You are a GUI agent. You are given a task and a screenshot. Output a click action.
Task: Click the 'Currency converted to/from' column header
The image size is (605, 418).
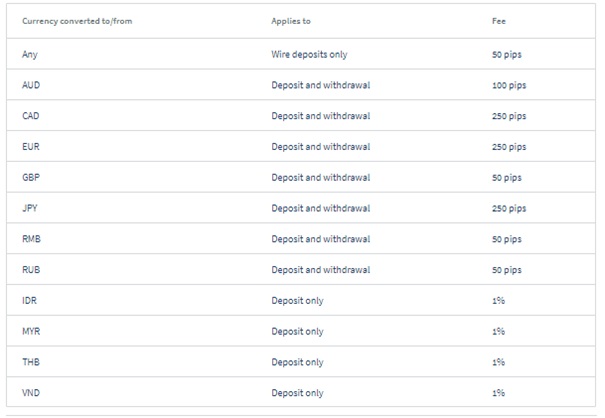point(77,21)
